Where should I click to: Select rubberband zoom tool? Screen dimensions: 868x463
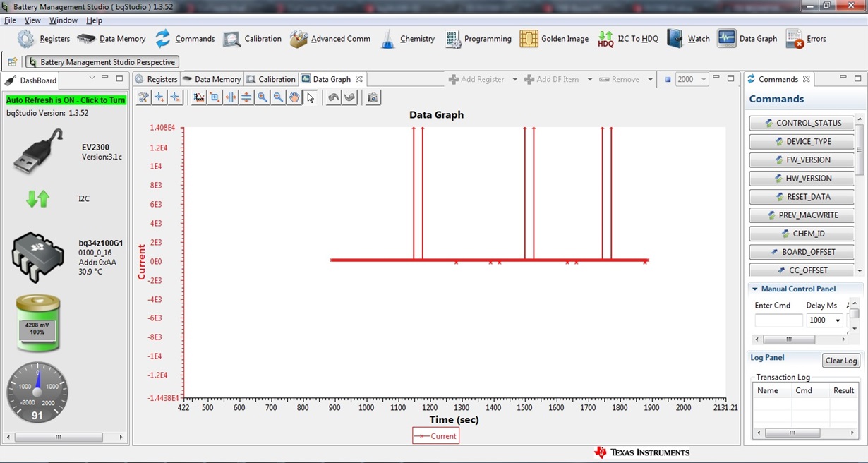click(215, 97)
